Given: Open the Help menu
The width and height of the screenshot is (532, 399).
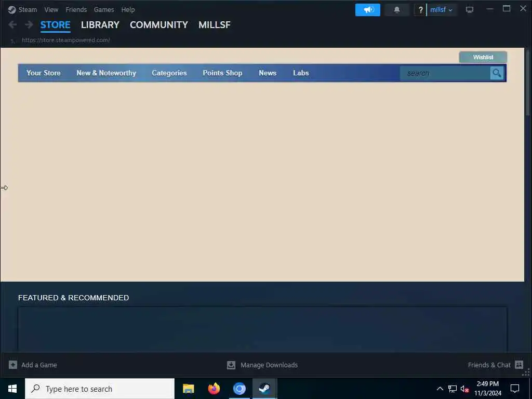Looking at the screenshot, I should click(128, 9).
